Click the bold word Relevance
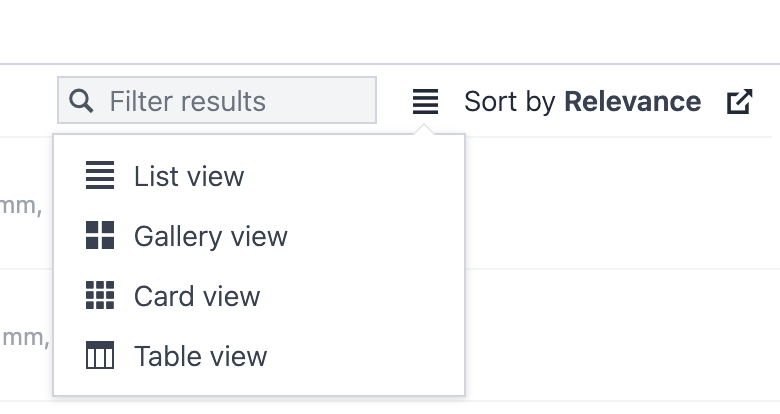Screen dimensions: 780x414 [632, 101]
